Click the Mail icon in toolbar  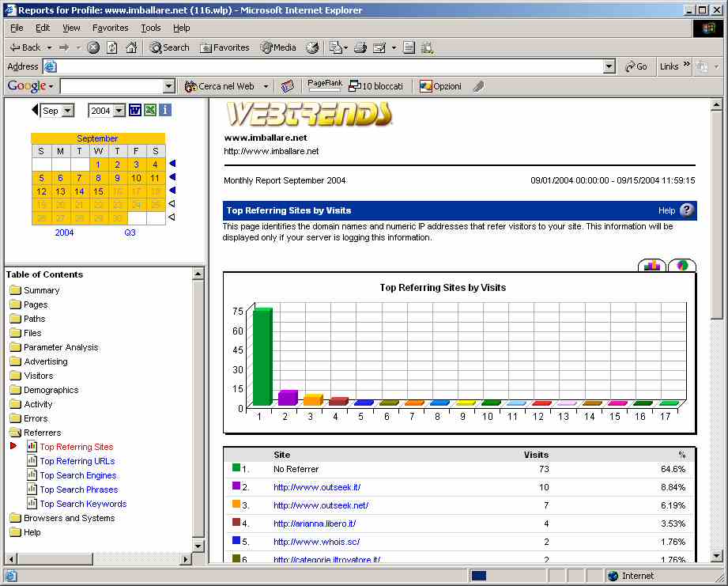(336, 47)
